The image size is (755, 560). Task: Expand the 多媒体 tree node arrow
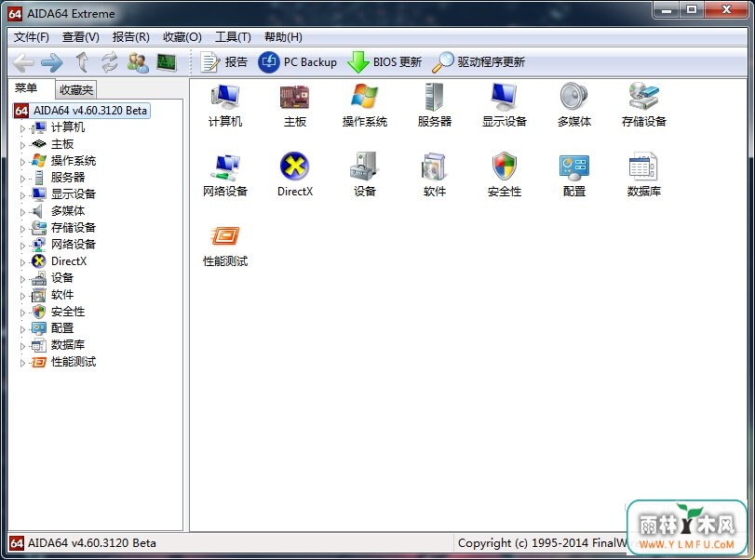[22, 212]
